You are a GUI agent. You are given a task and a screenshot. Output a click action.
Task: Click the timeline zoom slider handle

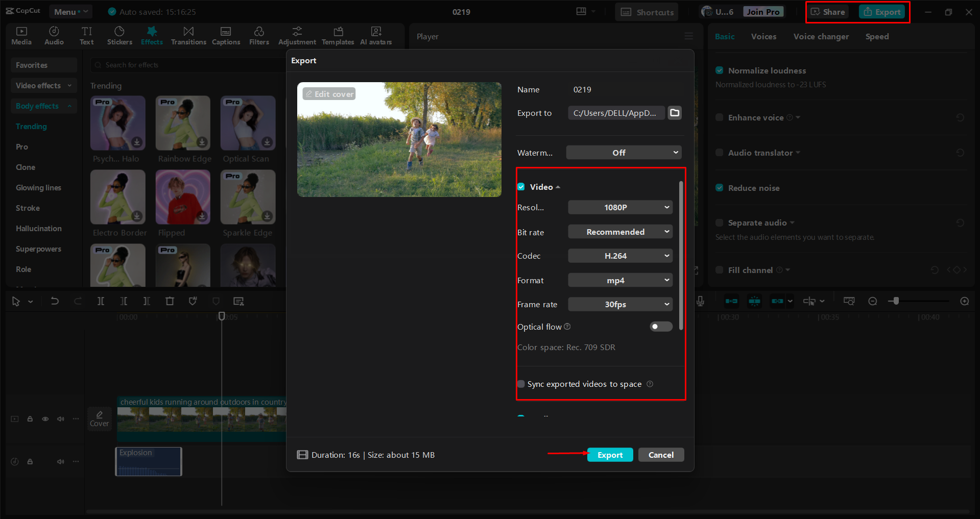pos(896,301)
